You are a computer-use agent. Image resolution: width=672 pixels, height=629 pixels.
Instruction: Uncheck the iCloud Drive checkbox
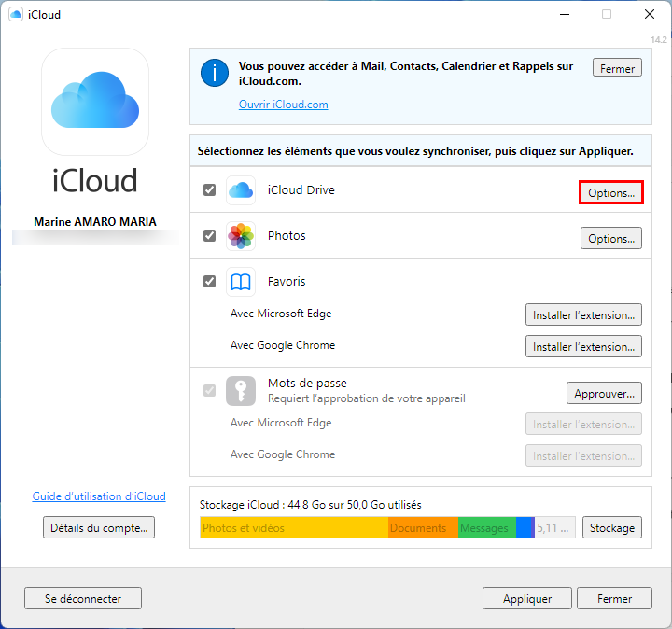tap(210, 189)
